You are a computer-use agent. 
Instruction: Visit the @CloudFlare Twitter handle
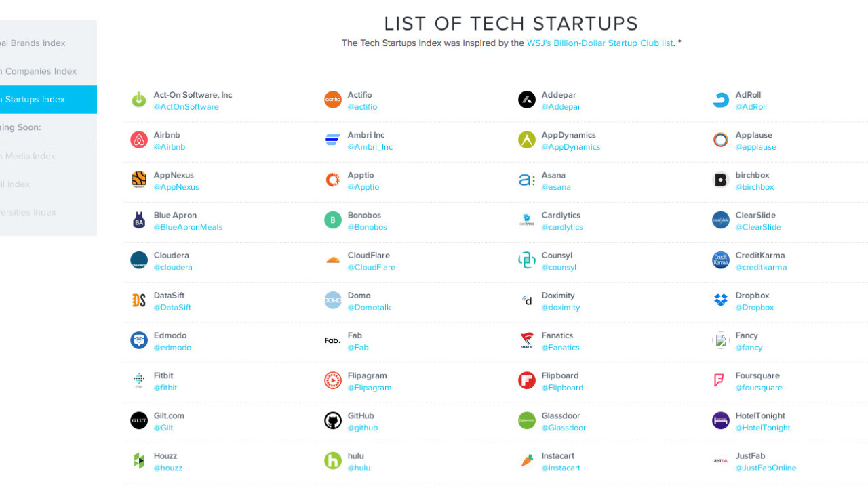coord(371,268)
